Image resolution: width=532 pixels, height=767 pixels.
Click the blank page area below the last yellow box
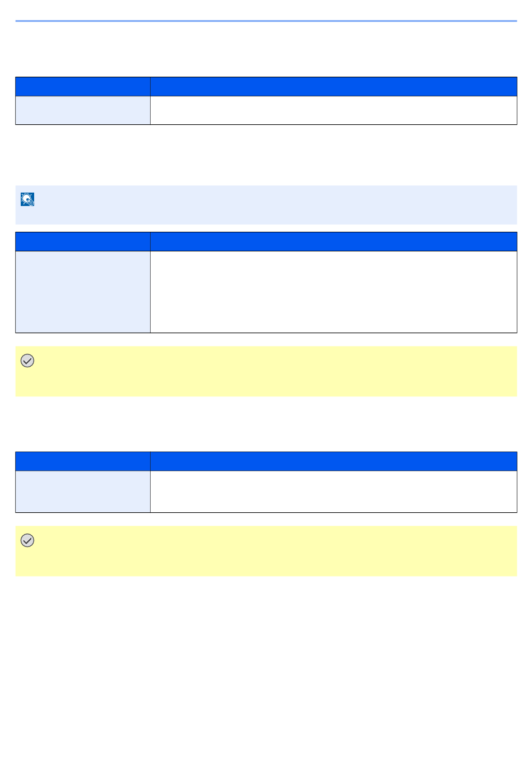point(266,666)
